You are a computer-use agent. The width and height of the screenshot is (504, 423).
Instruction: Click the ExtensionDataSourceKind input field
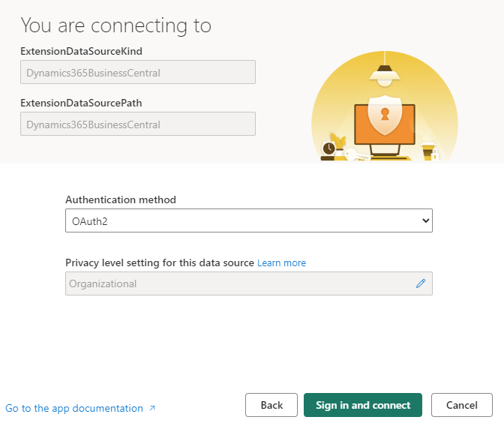coord(138,72)
